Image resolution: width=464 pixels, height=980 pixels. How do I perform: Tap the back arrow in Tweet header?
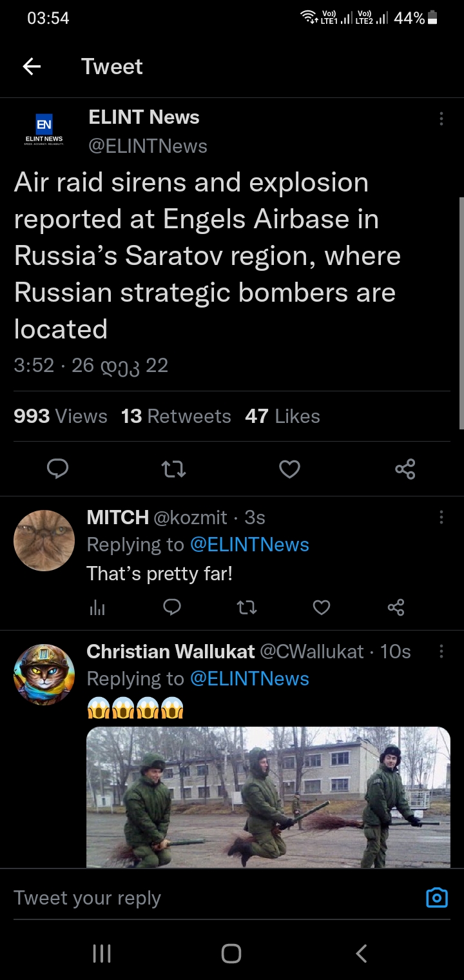click(x=32, y=66)
